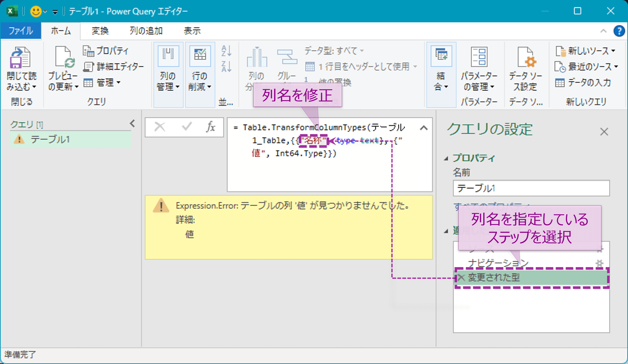The height and width of the screenshot is (364, 628).
Task: Click the fx add-step icon
Action: 211,127
